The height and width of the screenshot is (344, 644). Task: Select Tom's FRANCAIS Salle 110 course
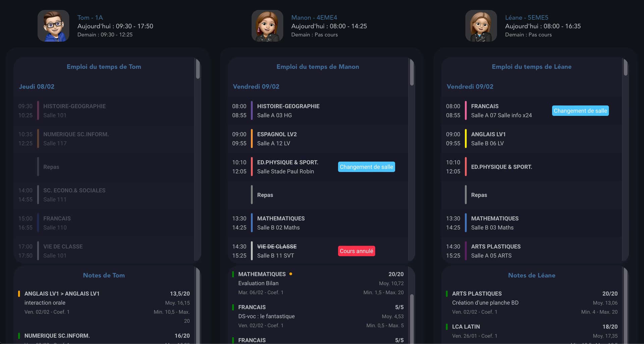tap(104, 223)
